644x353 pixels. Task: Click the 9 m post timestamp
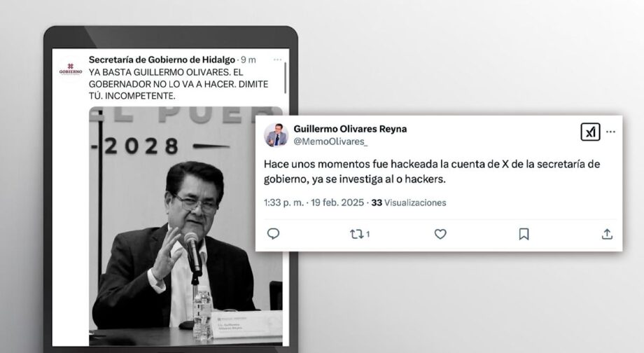click(248, 60)
